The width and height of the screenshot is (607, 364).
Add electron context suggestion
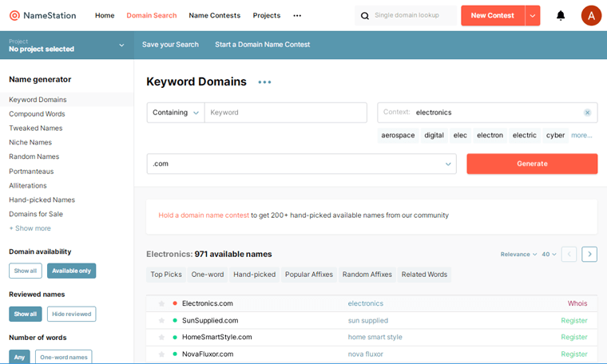pos(490,136)
